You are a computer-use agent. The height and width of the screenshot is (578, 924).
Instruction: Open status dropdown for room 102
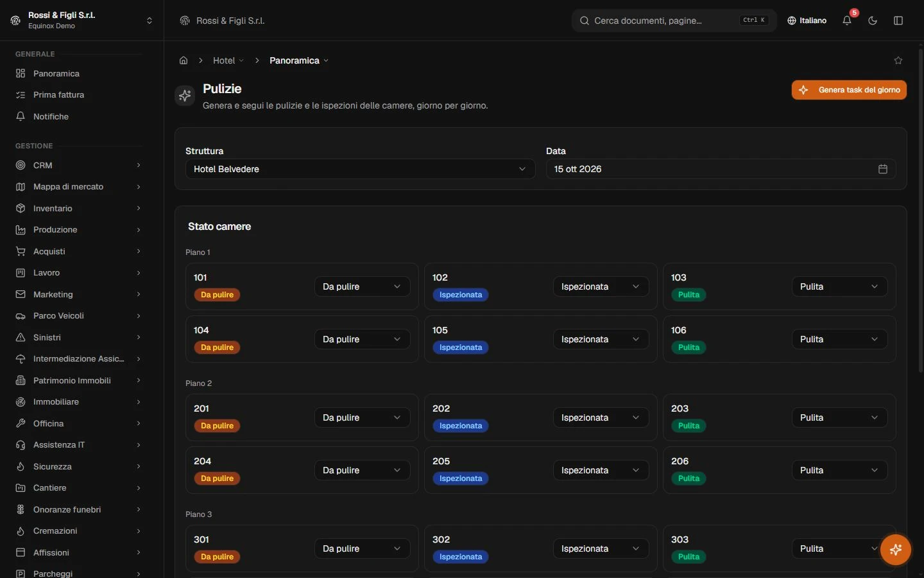click(601, 286)
